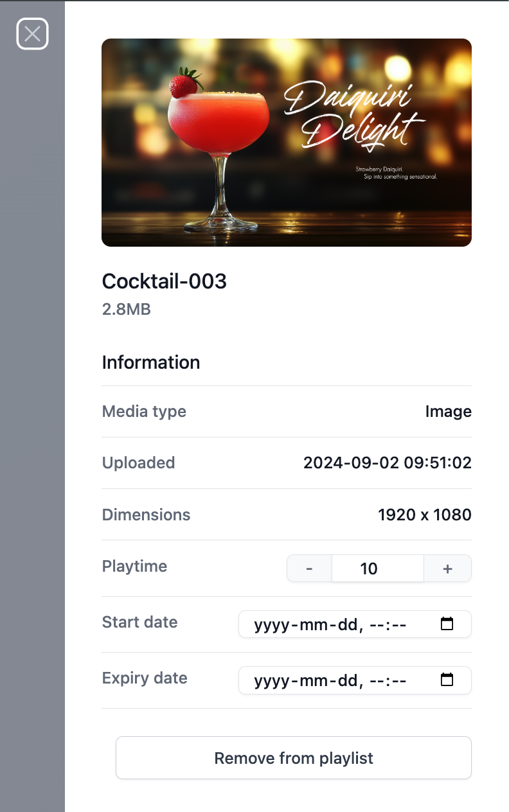Increase playtime with the plus button
The width and height of the screenshot is (509, 812).
pyautogui.click(x=447, y=569)
